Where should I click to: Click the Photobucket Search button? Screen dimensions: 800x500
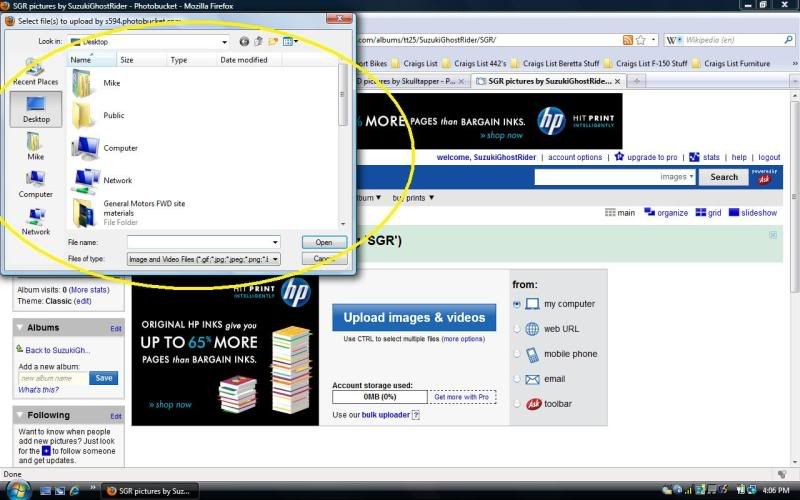(723, 177)
